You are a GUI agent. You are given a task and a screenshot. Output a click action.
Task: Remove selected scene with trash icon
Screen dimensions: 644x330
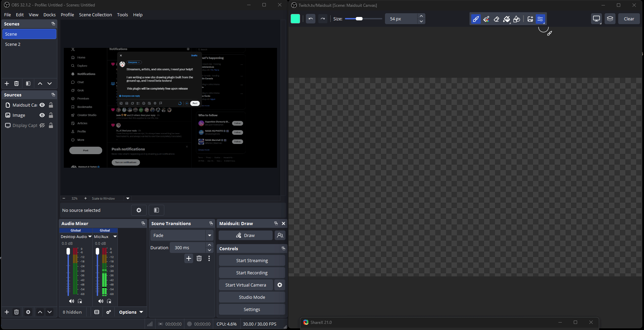(x=16, y=84)
